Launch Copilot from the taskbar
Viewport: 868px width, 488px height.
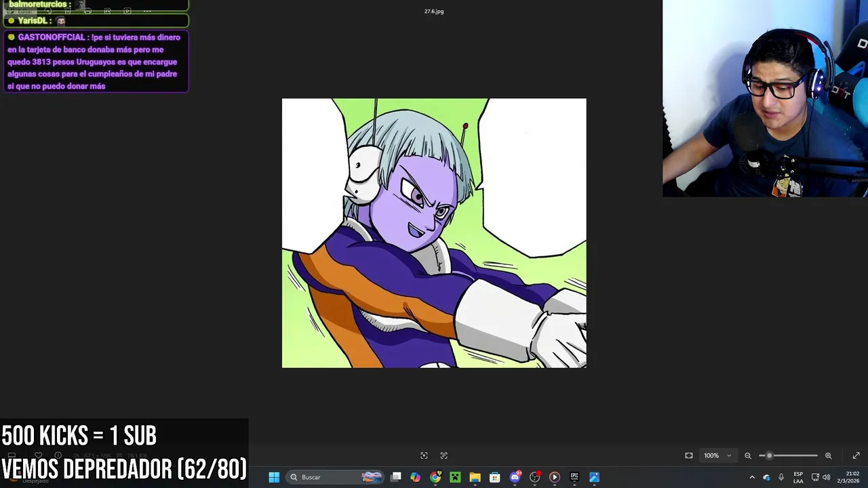tap(416, 477)
